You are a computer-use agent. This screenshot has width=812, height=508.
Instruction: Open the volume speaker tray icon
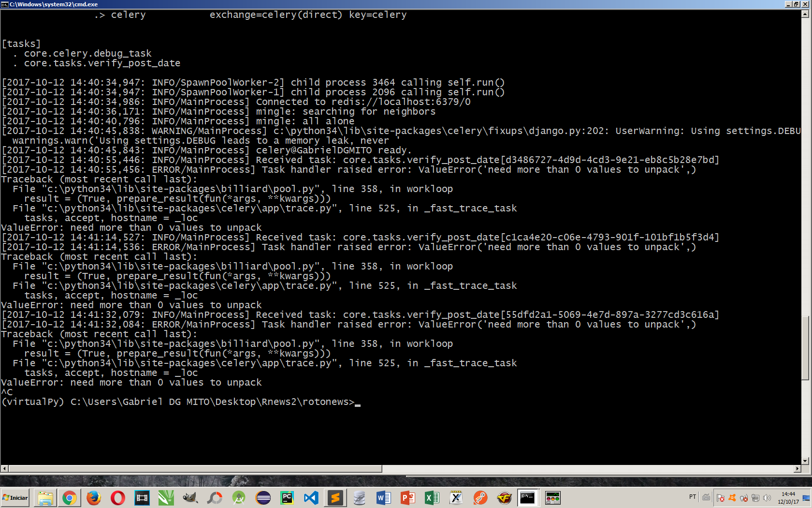767,498
